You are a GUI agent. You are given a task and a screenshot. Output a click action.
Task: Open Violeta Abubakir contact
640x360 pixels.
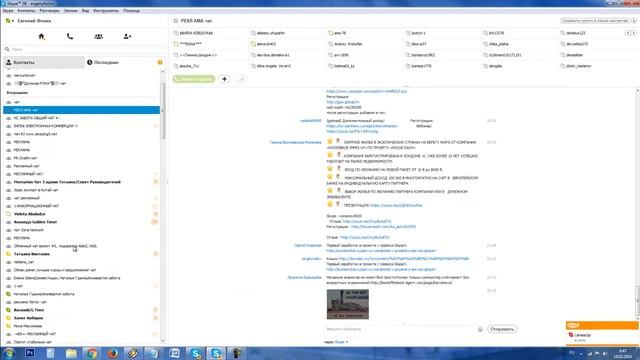pos(82,214)
